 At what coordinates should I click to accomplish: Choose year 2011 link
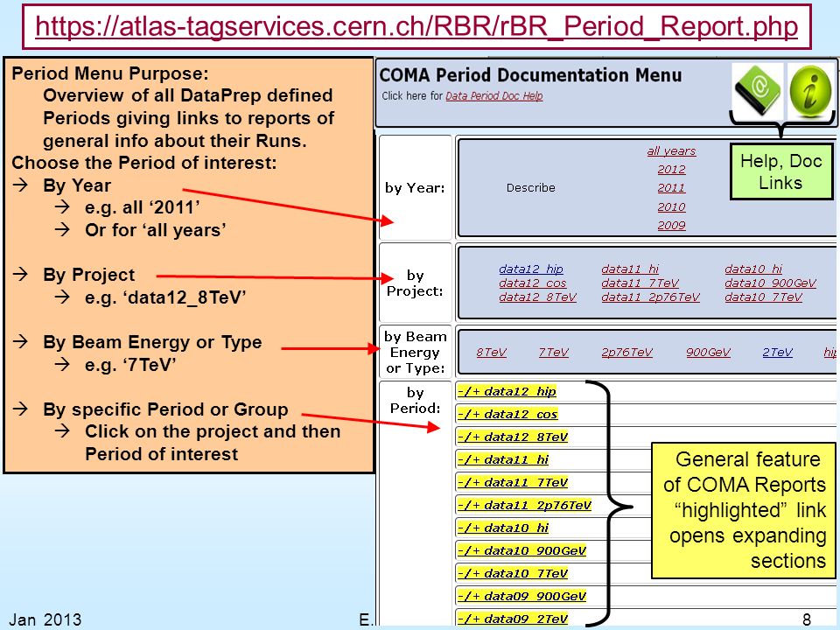point(671,188)
